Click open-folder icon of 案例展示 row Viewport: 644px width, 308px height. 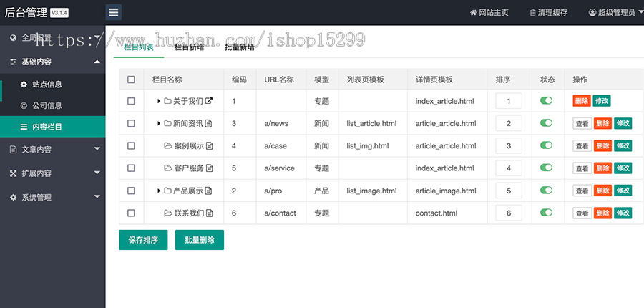click(168, 145)
